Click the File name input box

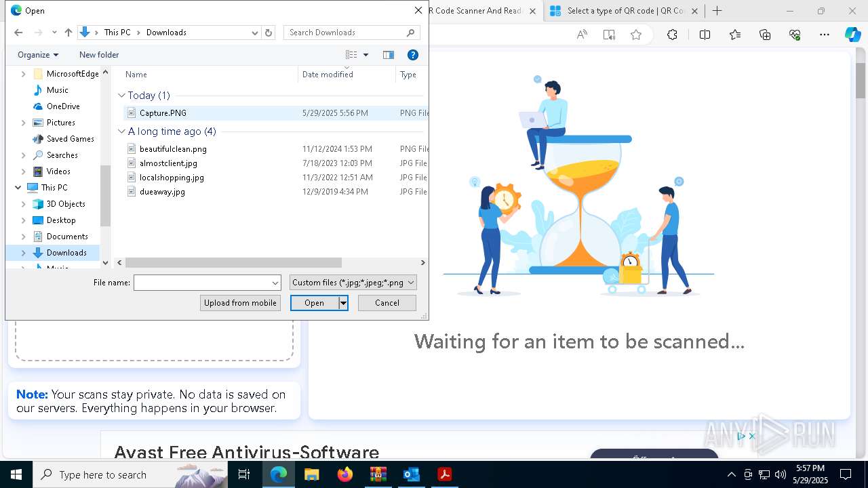202,283
